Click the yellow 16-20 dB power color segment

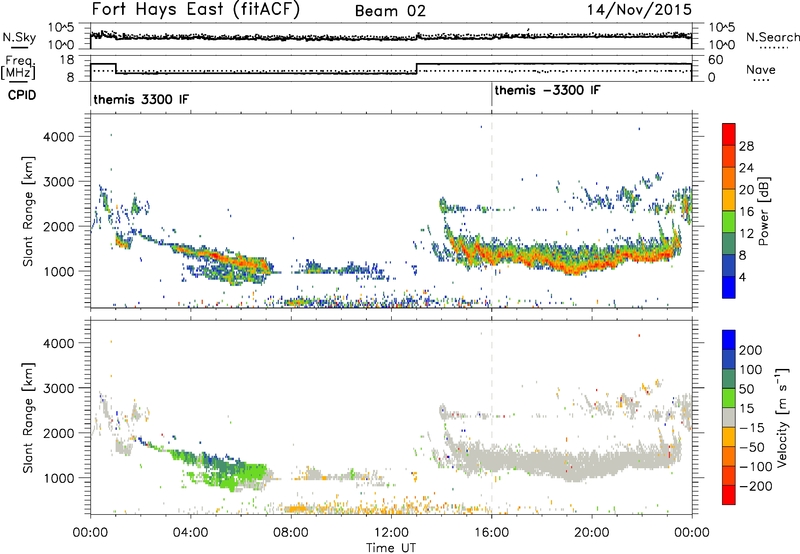(x=729, y=199)
